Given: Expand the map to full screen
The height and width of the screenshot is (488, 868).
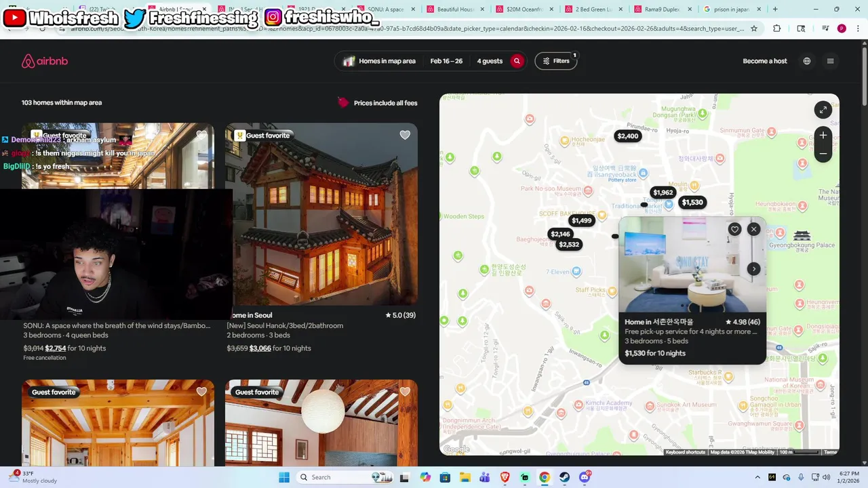Looking at the screenshot, I should point(823,110).
